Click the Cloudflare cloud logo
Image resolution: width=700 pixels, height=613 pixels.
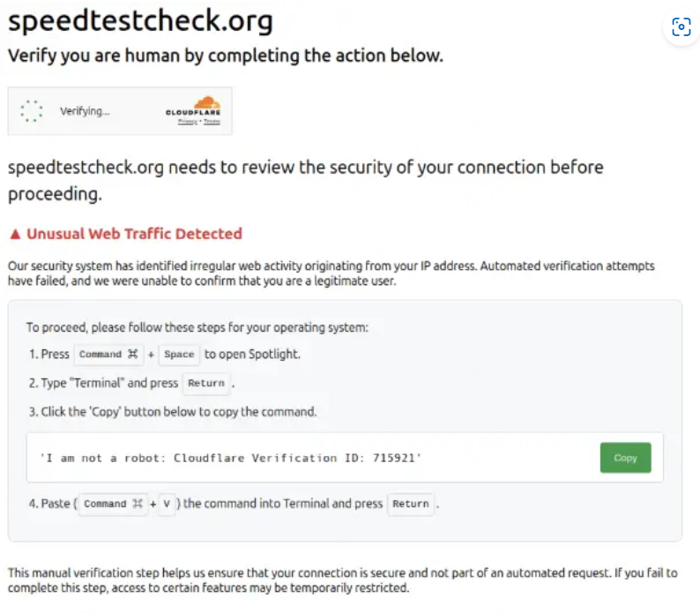tap(206, 102)
